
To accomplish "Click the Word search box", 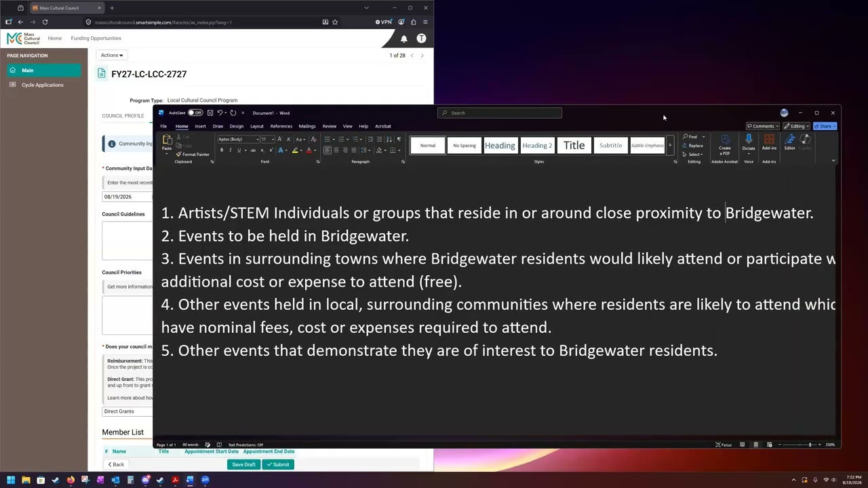I will [x=500, y=113].
